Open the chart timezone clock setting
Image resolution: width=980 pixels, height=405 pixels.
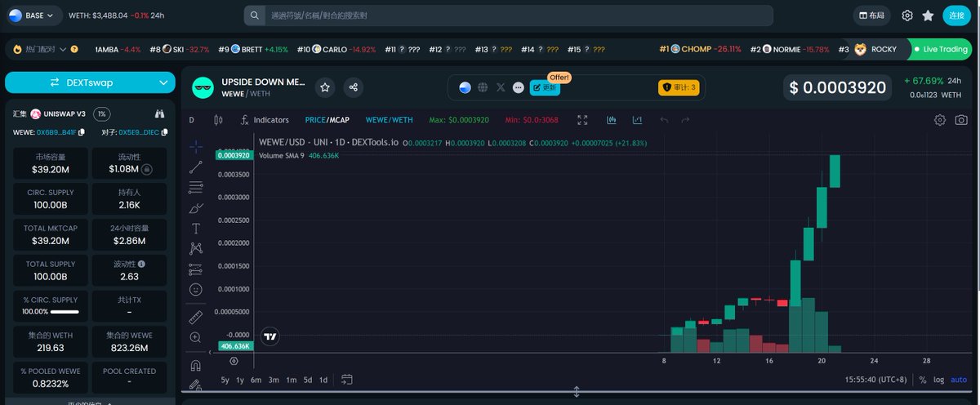pyautogui.click(x=878, y=380)
